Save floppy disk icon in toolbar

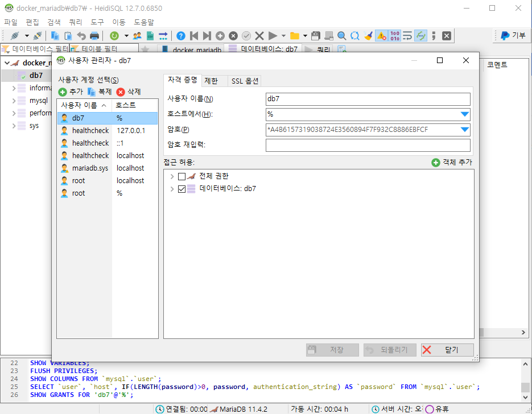coord(316,36)
